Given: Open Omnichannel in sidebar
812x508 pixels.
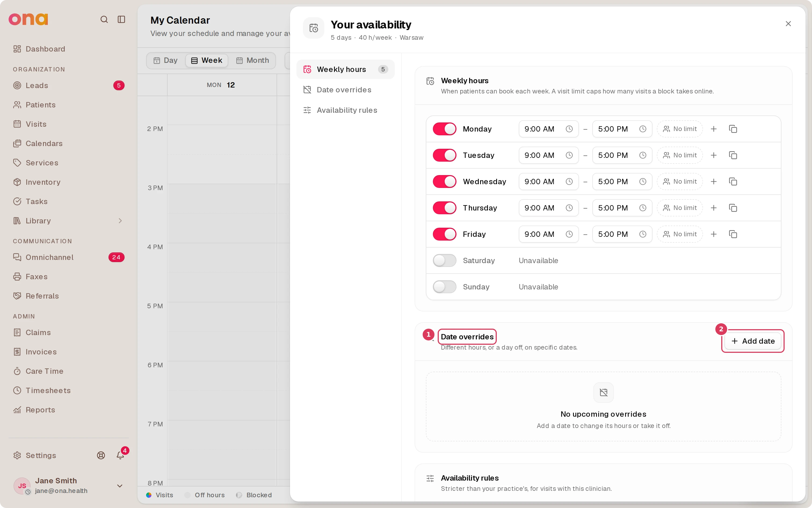Looking at the screenshot, I should point(68,257).
